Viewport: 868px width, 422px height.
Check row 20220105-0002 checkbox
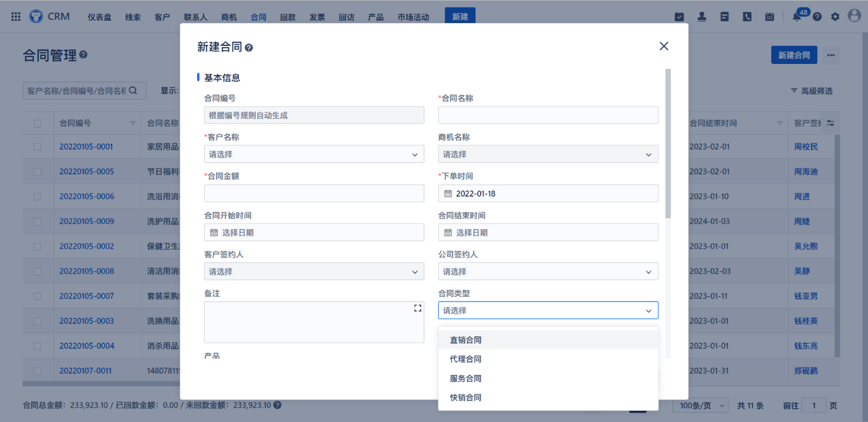(37, 246)
